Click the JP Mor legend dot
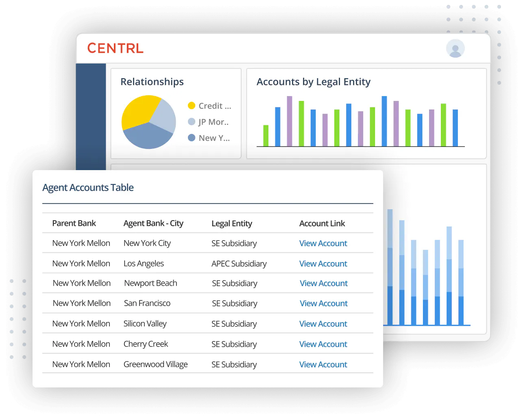 pyautogui.click(x=191, y=122)
